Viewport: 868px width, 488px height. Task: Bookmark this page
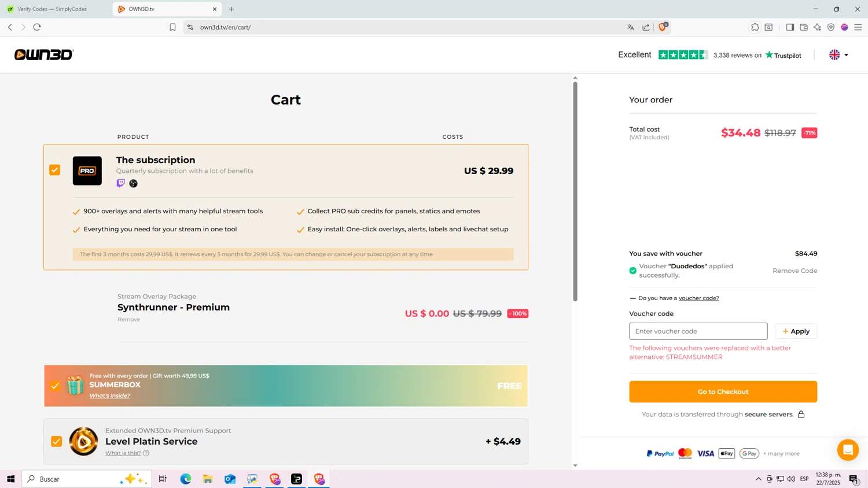172,27
